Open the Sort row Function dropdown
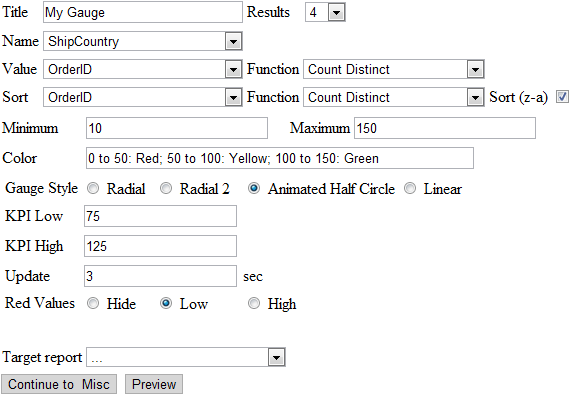 [394, 97]
